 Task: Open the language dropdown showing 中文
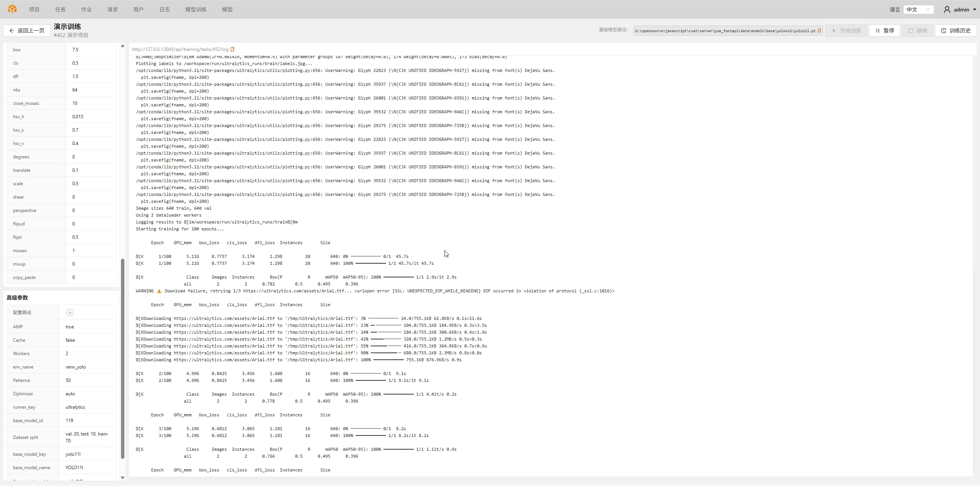click(x=918, y=10)
